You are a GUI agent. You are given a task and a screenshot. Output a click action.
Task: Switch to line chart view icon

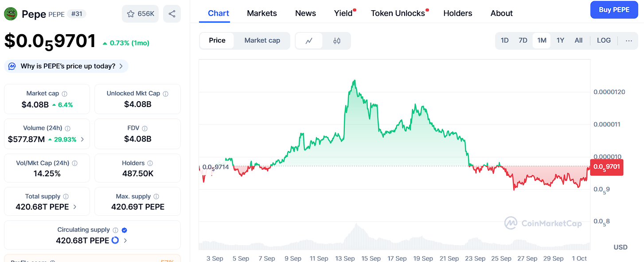[309, 41]
